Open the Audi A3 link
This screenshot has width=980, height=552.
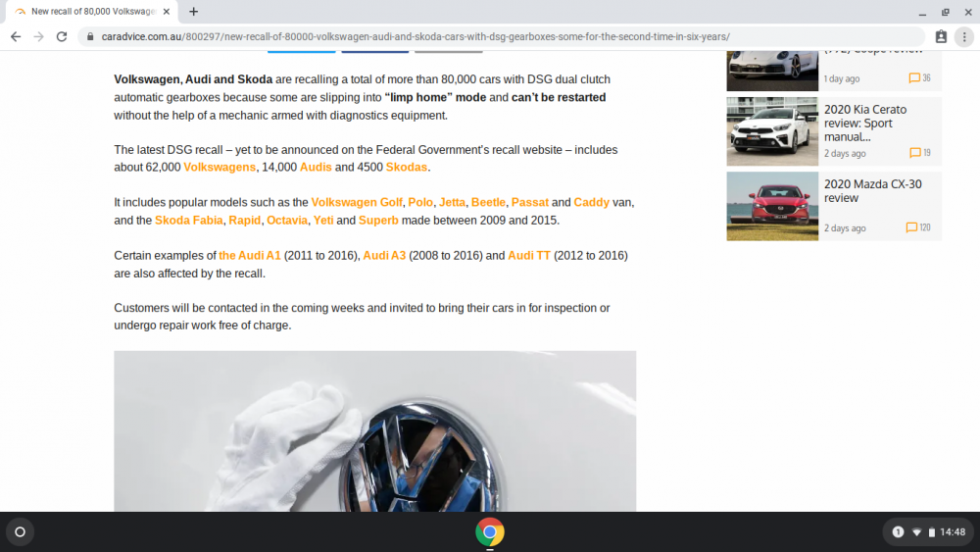coord(384,256)
